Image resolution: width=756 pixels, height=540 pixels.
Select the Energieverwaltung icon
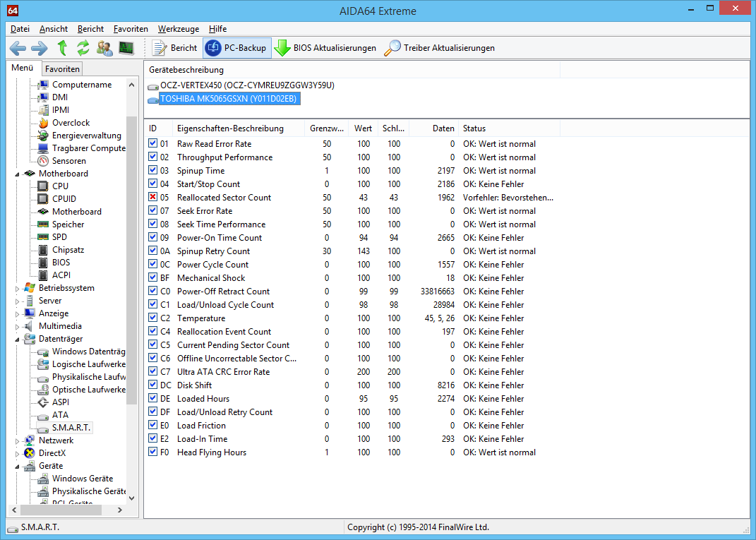click(x=43, y=136)
